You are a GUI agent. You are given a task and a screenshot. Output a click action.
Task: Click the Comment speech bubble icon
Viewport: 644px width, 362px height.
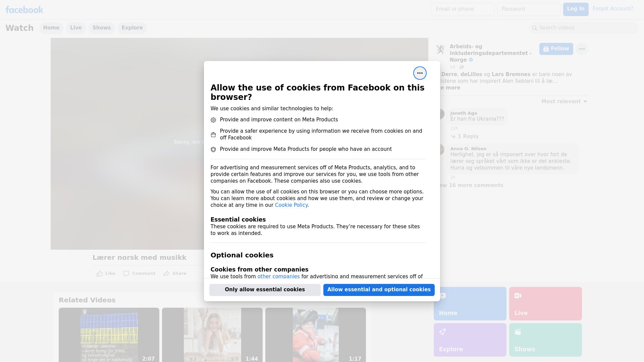(x=126, y=274)
